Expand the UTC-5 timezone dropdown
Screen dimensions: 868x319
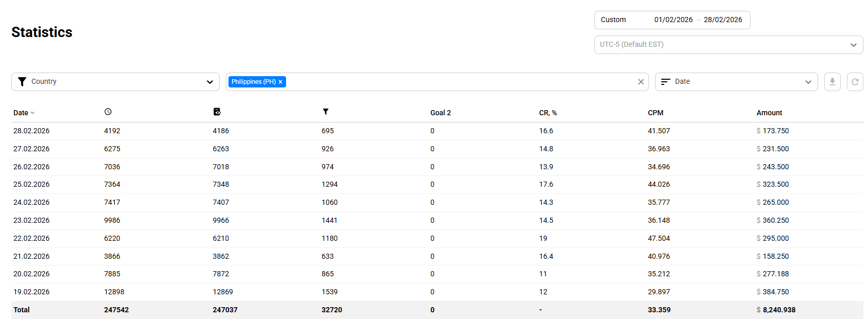pyautogui.click(x=854, y=45)
